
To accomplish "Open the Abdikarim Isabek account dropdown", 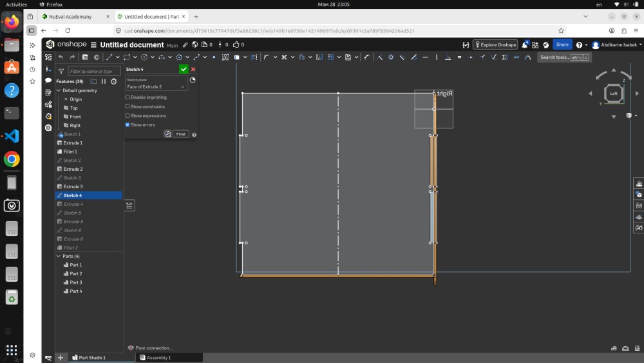I will pyautogui.click(x=616, y=44).
